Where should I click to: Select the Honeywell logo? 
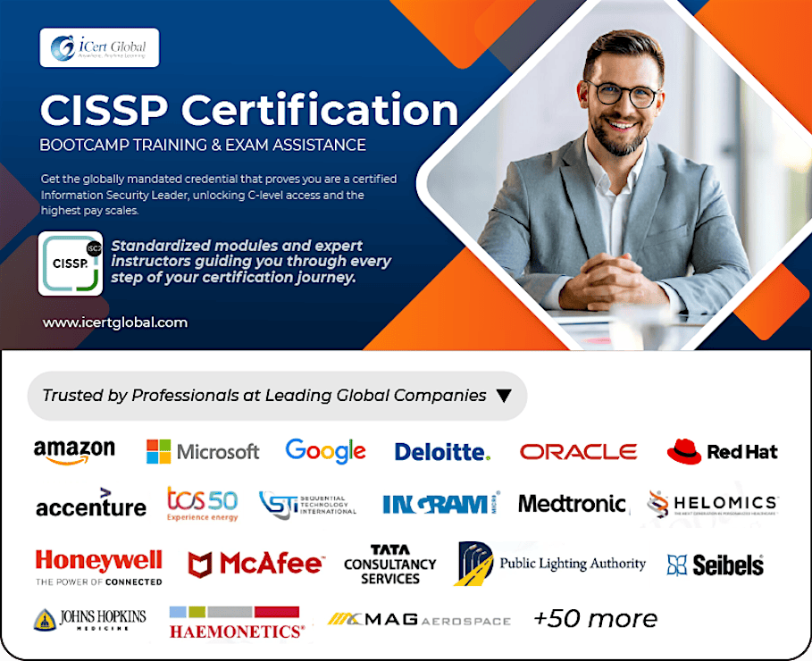98,562
